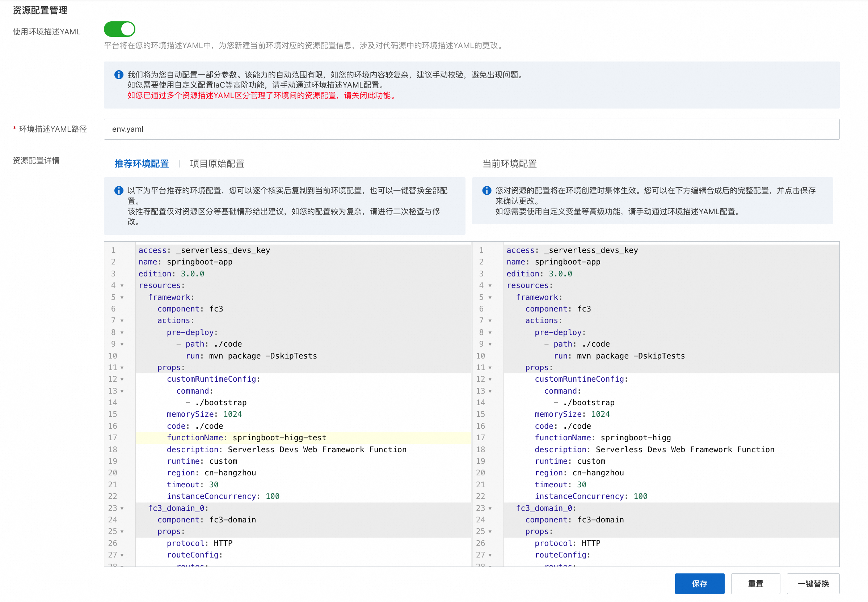The image size is (868, 602).
Task: Click the info icon in the recommended config notice
Action: [x=119, y=191]
